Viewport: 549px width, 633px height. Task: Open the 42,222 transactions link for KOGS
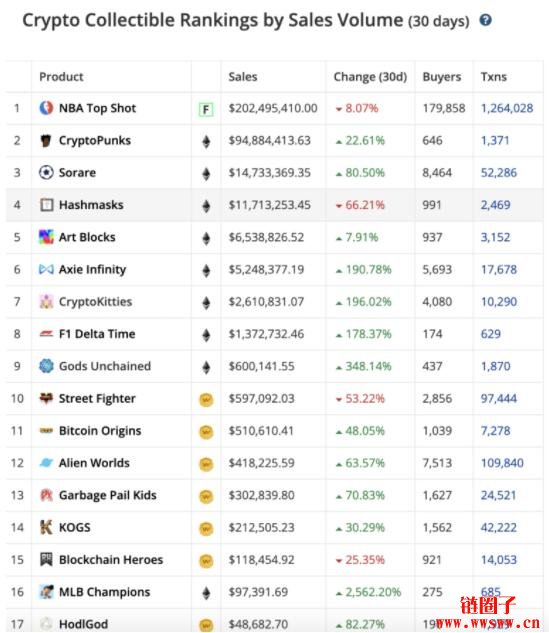[x=499, y=527]
